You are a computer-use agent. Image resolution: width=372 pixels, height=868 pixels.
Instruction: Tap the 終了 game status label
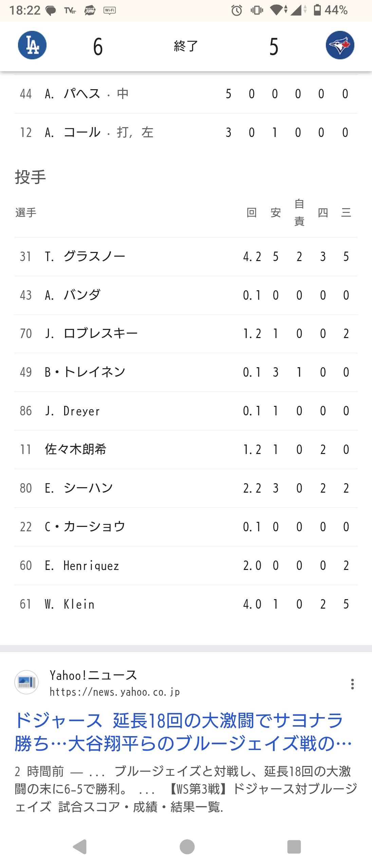(186, 46)
